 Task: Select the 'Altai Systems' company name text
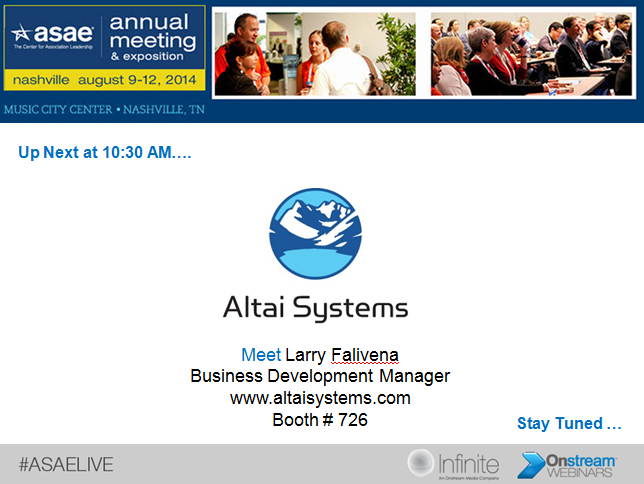pyautogui.click(x=315, y=309)
